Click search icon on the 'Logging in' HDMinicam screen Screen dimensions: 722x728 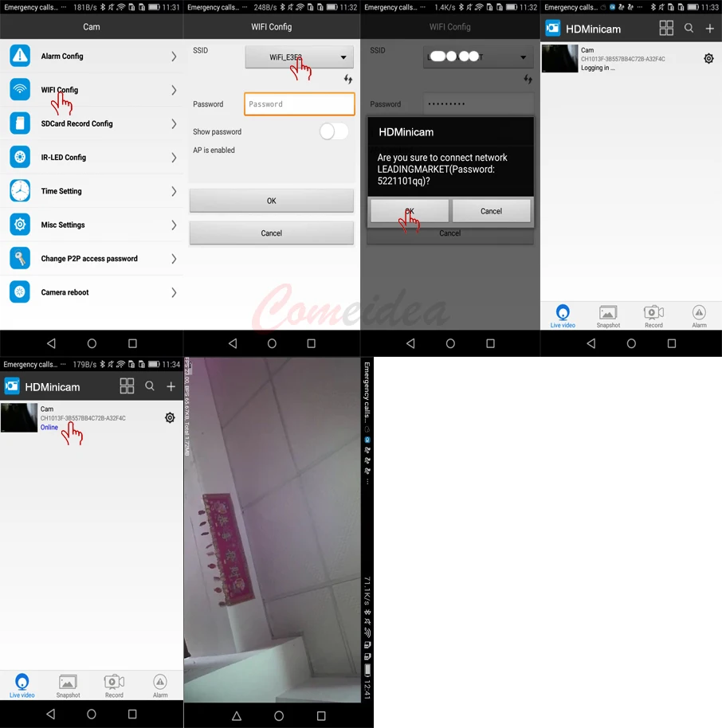point(689,29)
